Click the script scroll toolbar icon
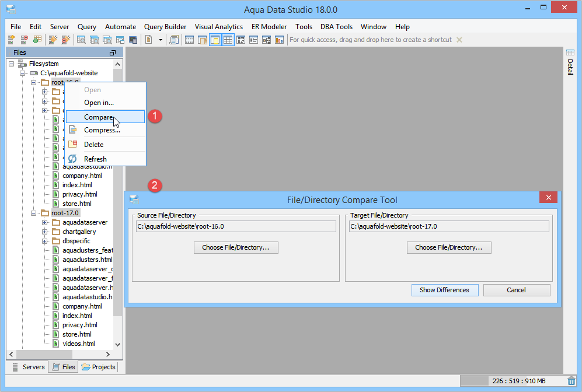582x392 pixels. point(174,40)
